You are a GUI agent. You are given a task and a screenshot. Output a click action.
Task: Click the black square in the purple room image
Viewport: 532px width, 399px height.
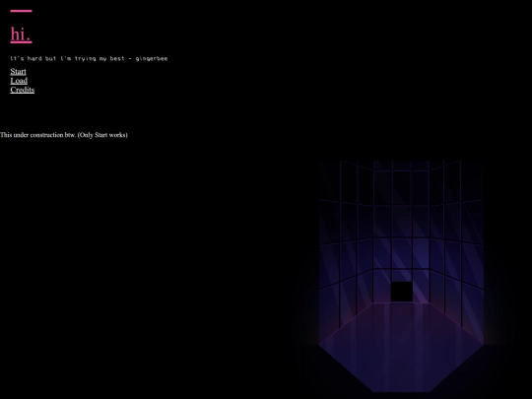402,292
